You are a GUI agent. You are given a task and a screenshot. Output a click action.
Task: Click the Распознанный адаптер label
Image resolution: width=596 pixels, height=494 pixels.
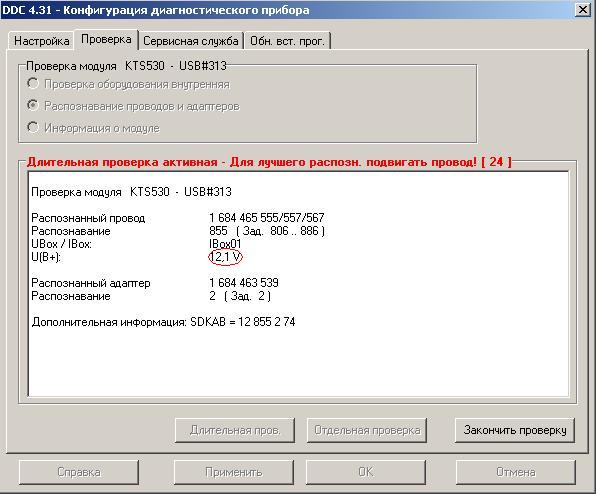91,283
